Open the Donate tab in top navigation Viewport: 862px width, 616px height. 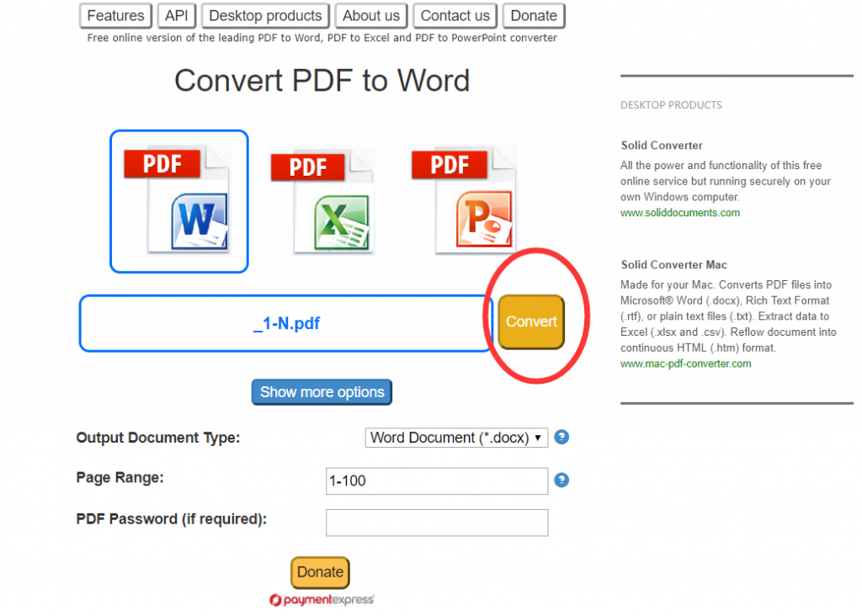click(x=534, y=15)
